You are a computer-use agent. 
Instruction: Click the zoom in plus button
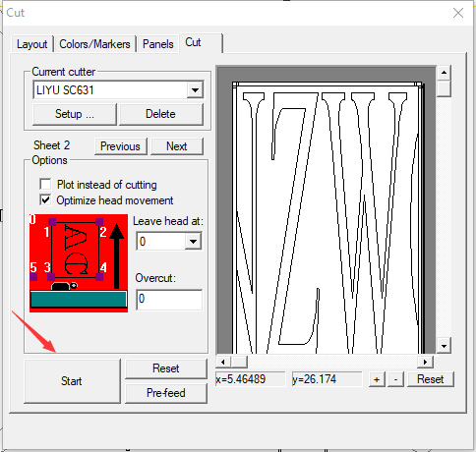pos(377,379)
